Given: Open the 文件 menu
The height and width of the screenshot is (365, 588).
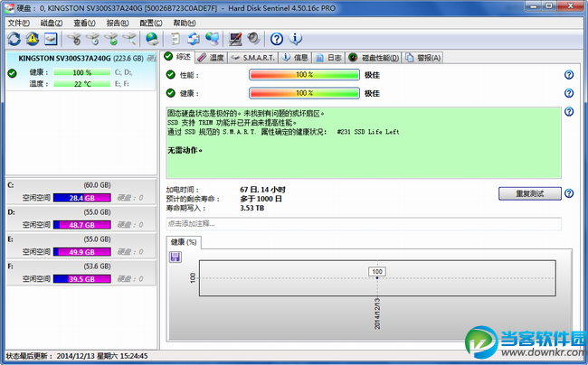Looking at the screenshot, I should point(18,23).
